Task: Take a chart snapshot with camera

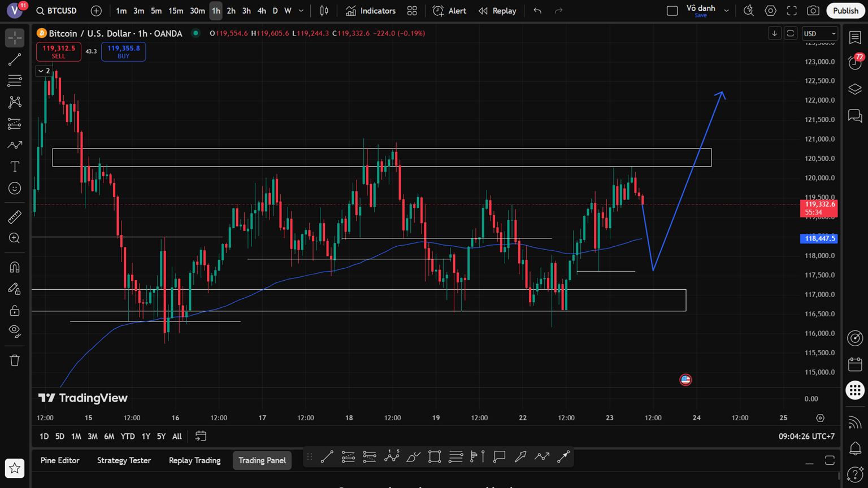Action: (813, 11)
